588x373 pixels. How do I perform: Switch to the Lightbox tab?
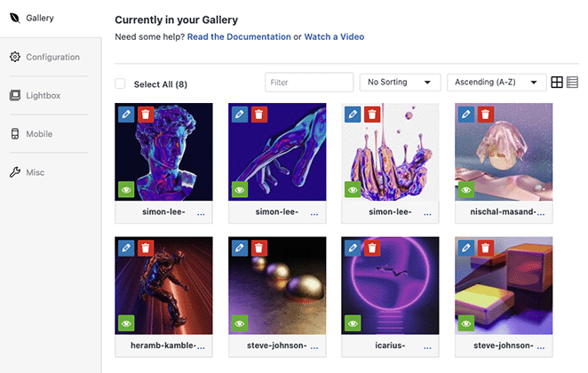(x=43, y=95)
